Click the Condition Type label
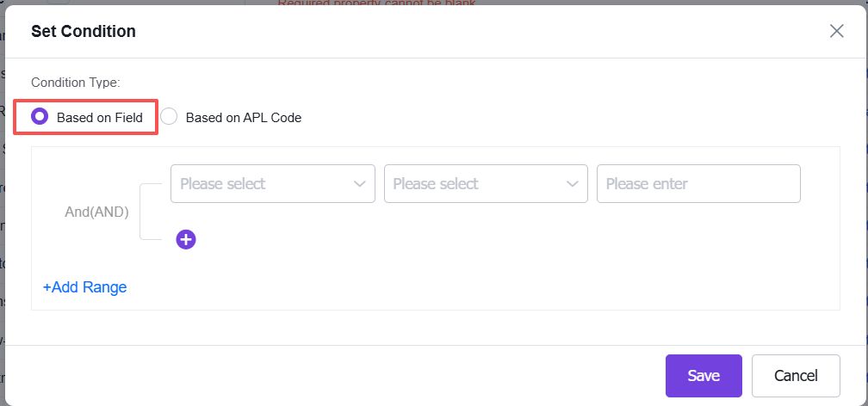The height and width of the screenshot is (406, 868). (x=76, y=83)
